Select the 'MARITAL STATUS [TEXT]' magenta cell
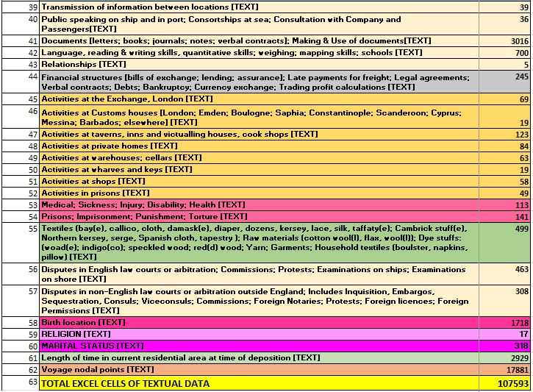 point(257,346)
